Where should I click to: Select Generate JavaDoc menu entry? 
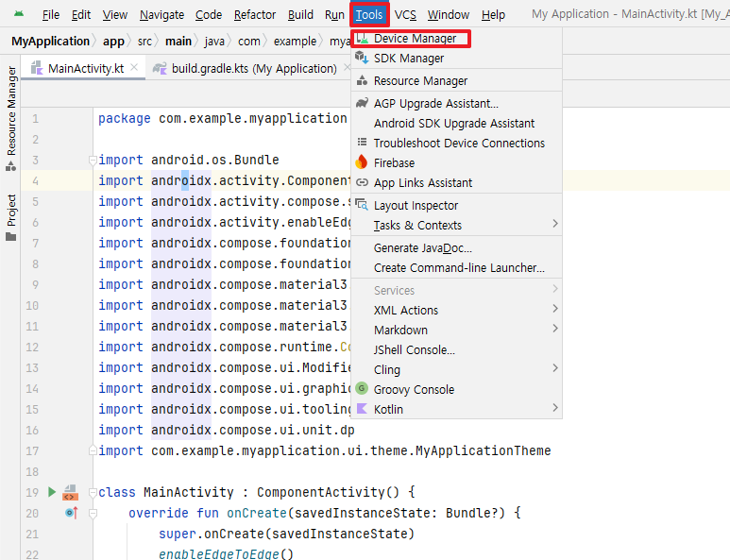[457, 248]
